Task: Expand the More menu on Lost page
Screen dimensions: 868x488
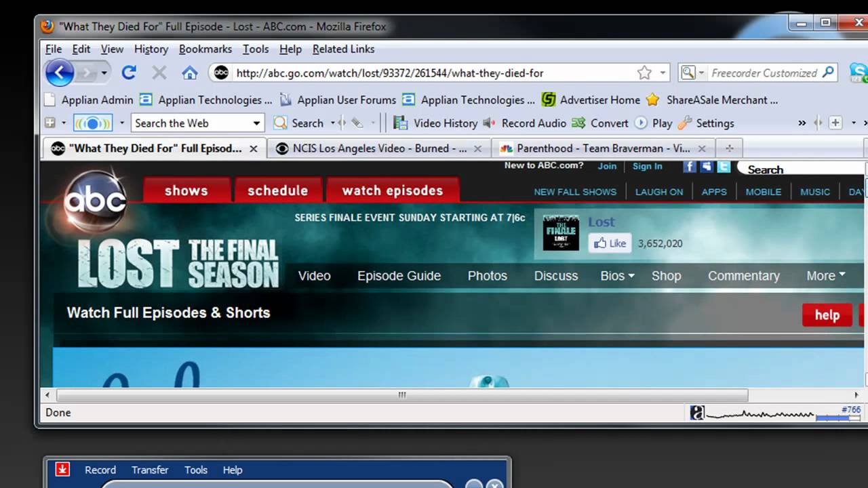Action: [826, 276]
